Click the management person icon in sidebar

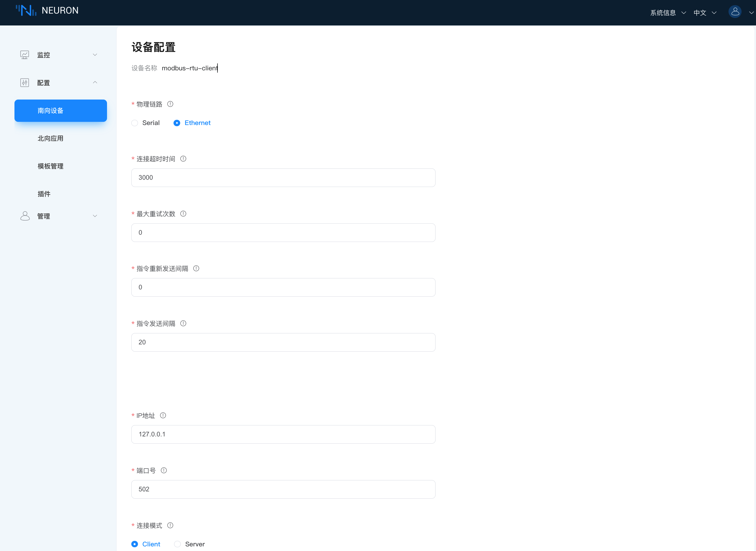click(25, 216)
